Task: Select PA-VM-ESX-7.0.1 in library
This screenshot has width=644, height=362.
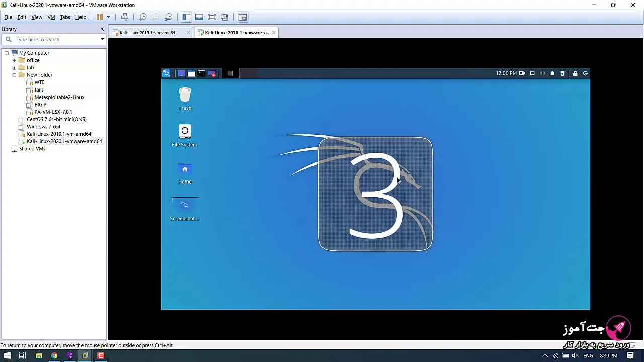Action: coord(53,112)
